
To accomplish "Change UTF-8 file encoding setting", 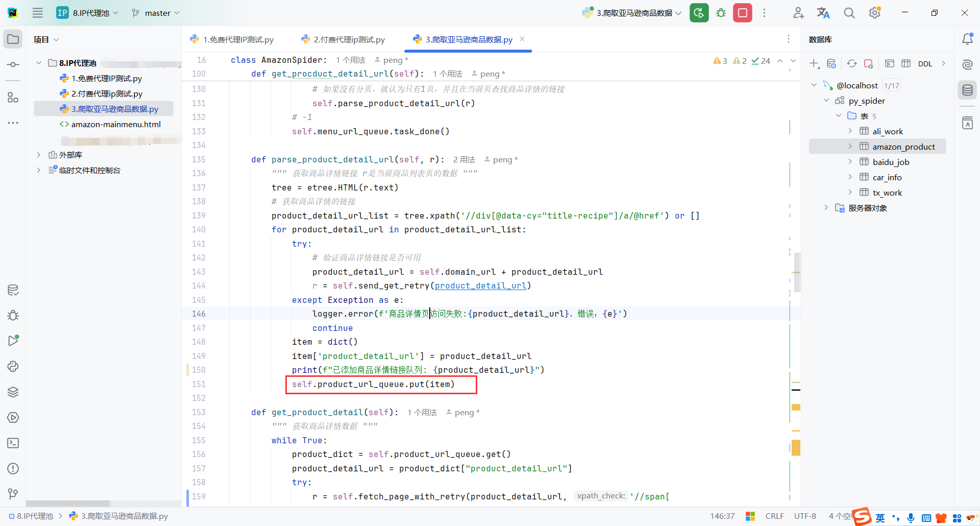I will tap(805, 516).
